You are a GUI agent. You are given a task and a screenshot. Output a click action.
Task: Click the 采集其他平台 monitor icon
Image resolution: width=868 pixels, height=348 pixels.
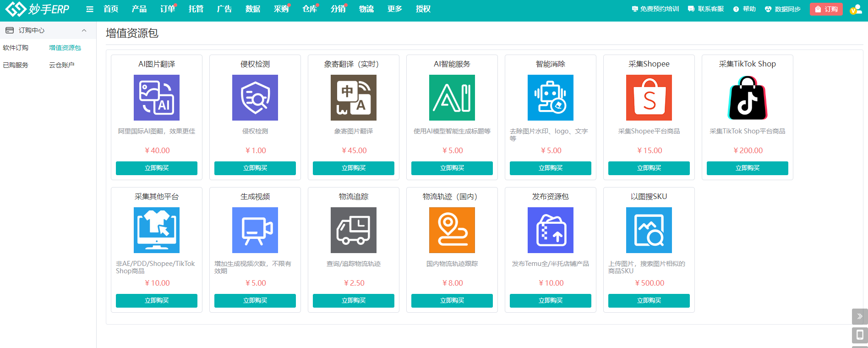point(157,230)
